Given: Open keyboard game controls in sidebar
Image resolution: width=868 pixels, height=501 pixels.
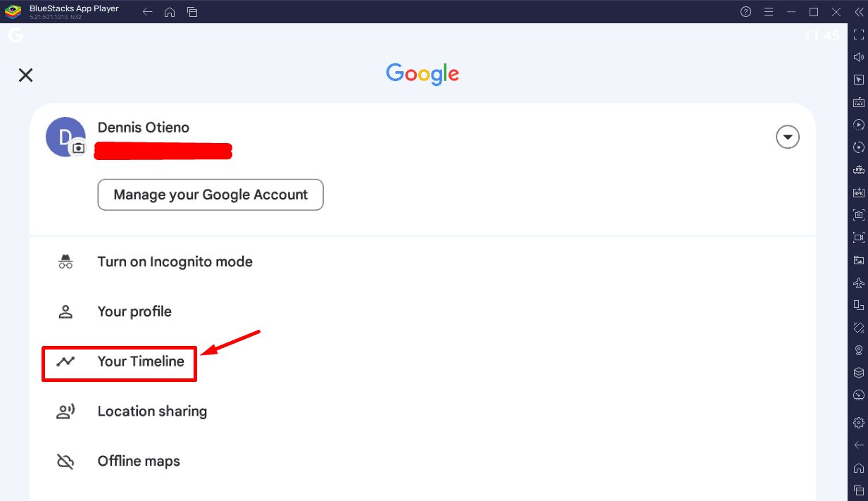Looking at the screenshot, I should click(858, 102).
